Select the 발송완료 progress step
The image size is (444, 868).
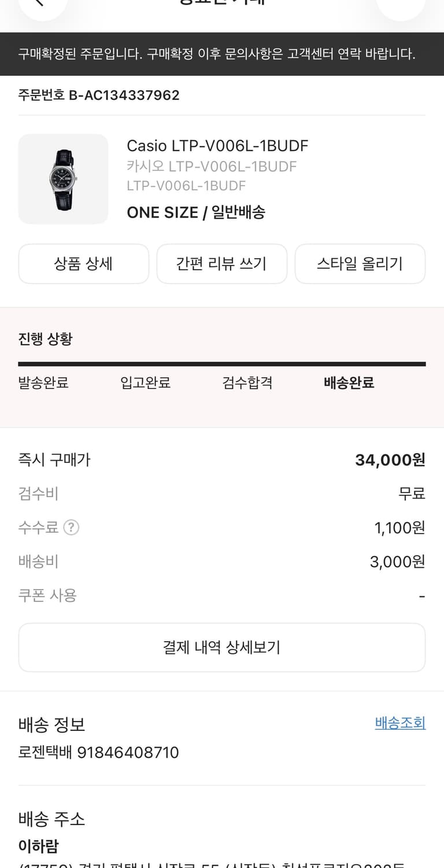43,382
